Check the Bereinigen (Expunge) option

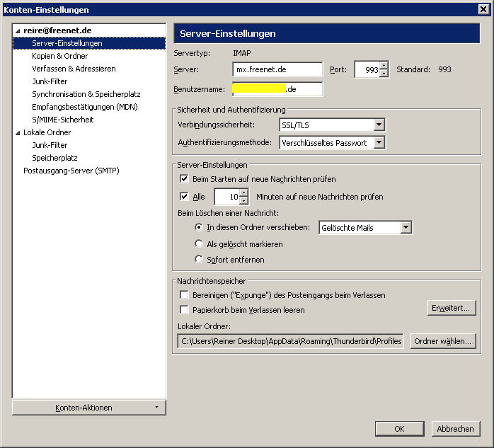(x=185, y=295)
